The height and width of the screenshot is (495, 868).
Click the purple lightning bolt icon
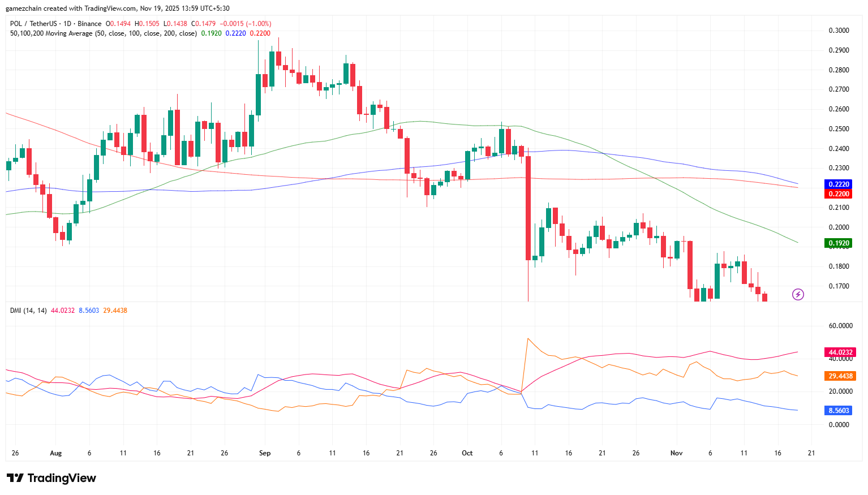798,294
